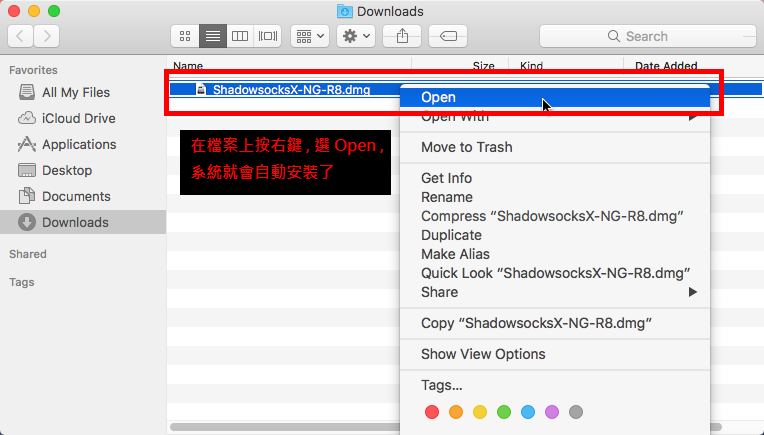Open Applications in the sidebar
The height and width of the screenshot is (435, 764).
click(x=78, y=144)
